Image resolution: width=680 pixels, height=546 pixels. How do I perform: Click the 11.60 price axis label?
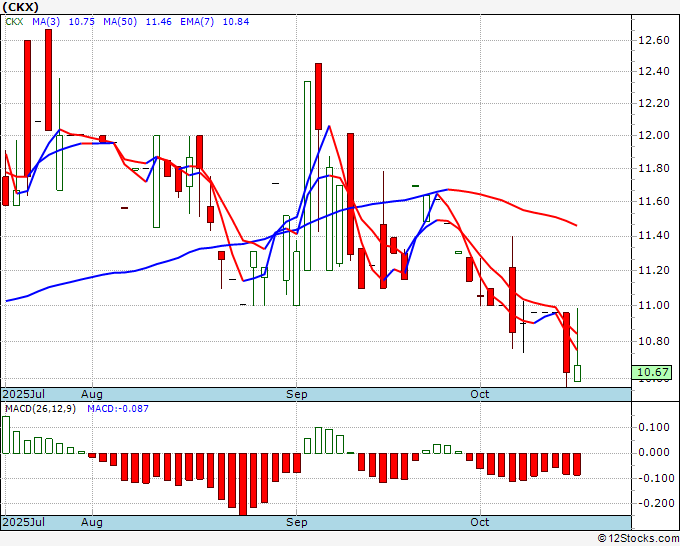click(x=654, y=201)
